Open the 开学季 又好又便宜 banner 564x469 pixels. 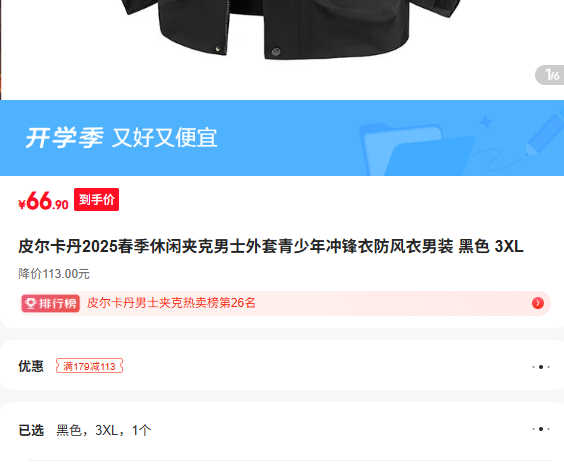pyautogui.click(x=282, y=138)
